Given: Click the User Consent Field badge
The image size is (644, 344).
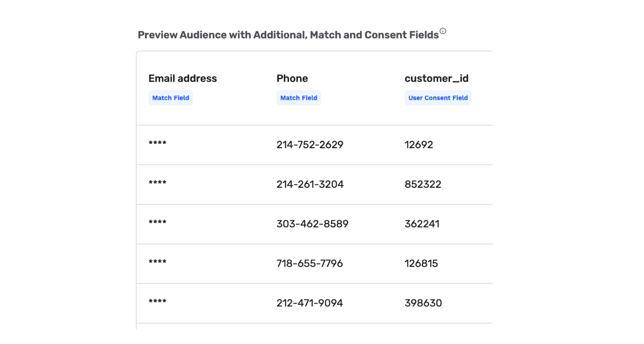Looking at the screenshot, I should 438,98.
